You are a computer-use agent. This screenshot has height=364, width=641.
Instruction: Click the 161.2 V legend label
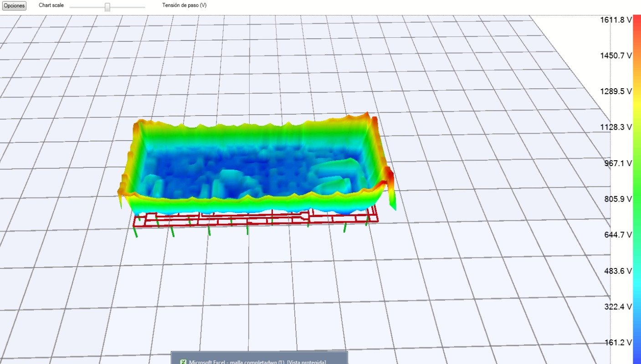click(x=616, y=343)
